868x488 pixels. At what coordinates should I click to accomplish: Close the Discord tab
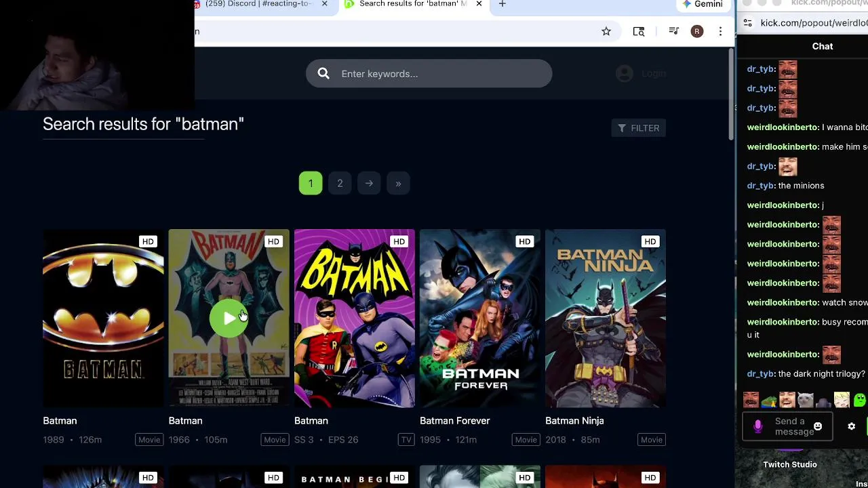click(324, 4)
